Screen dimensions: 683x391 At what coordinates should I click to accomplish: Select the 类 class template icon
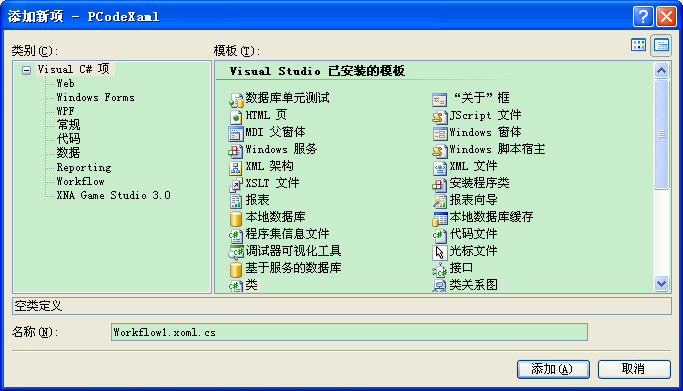click(236, 286)
